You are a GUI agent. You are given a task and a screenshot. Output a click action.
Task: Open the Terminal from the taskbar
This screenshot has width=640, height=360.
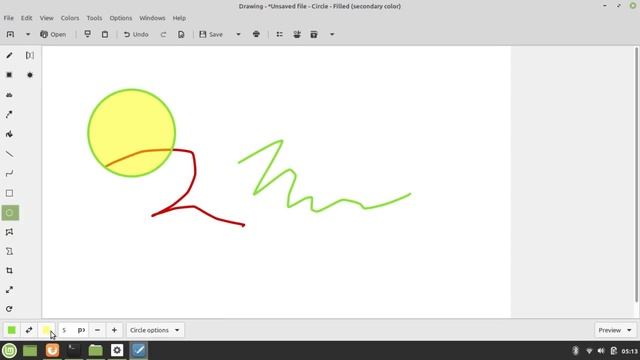(73, 350)
